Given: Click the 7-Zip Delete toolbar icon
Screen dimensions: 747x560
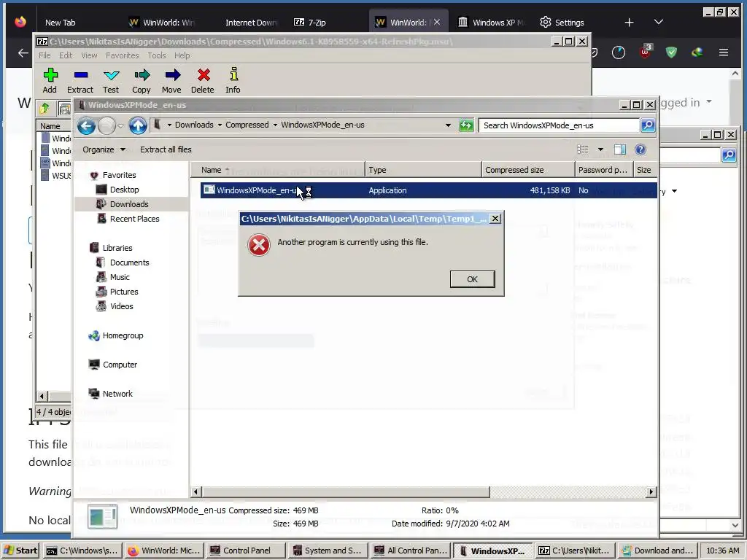Looking at the screenshot, I should [x=203, y=80].
